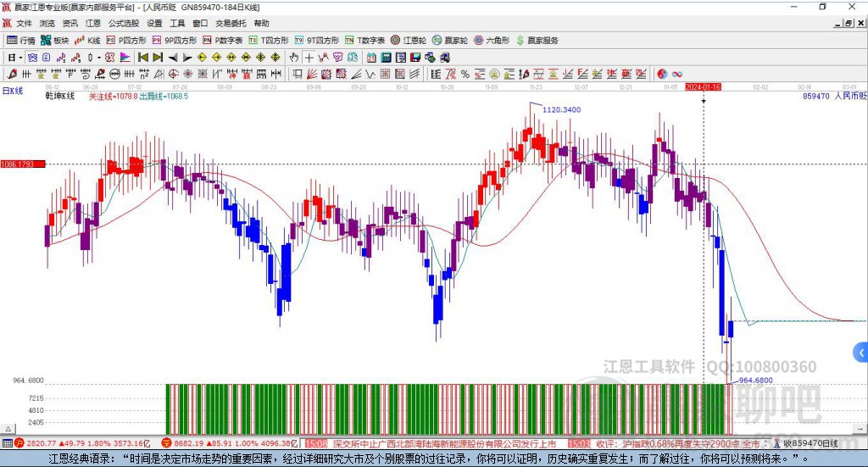Expand the 日 period dropdown arrow

click(x=21, y=58)
